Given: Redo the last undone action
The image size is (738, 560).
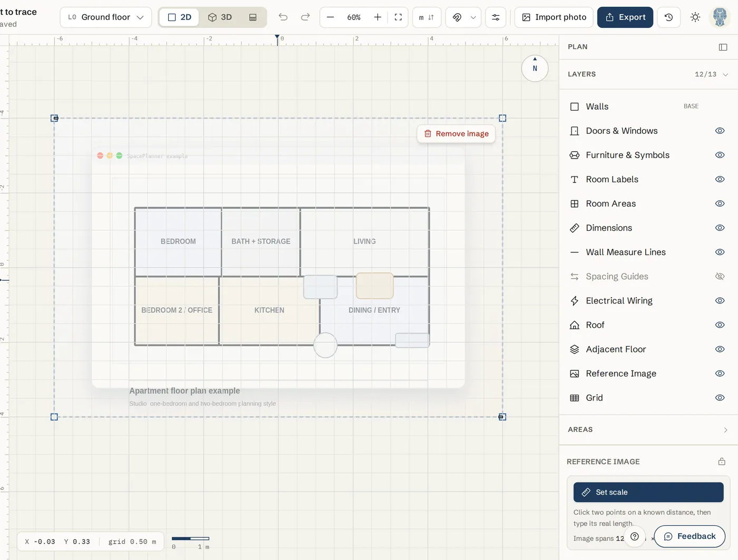Looking at the screenshot, I should pyautogui.click(x=305, y=17).
